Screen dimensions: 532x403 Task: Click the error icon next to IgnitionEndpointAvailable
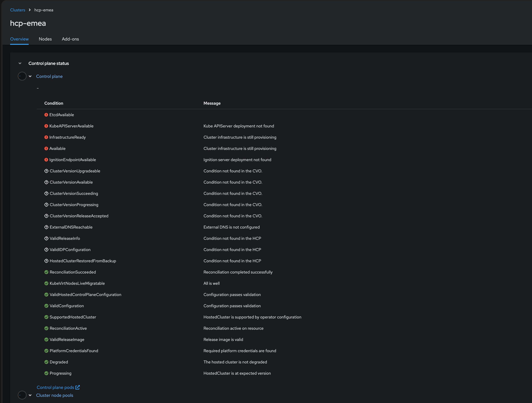click(x=46, y=160)
